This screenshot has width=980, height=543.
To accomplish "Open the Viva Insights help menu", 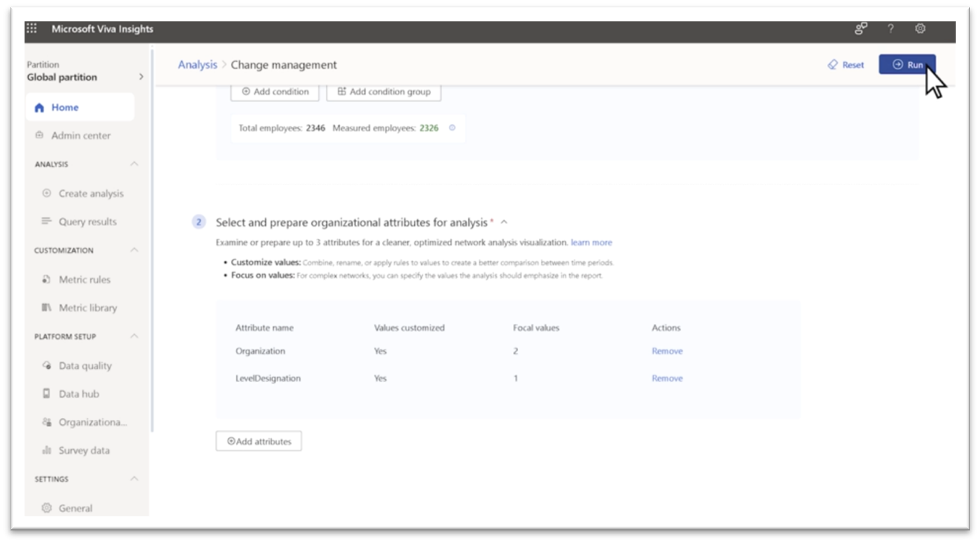I will 891,29.
